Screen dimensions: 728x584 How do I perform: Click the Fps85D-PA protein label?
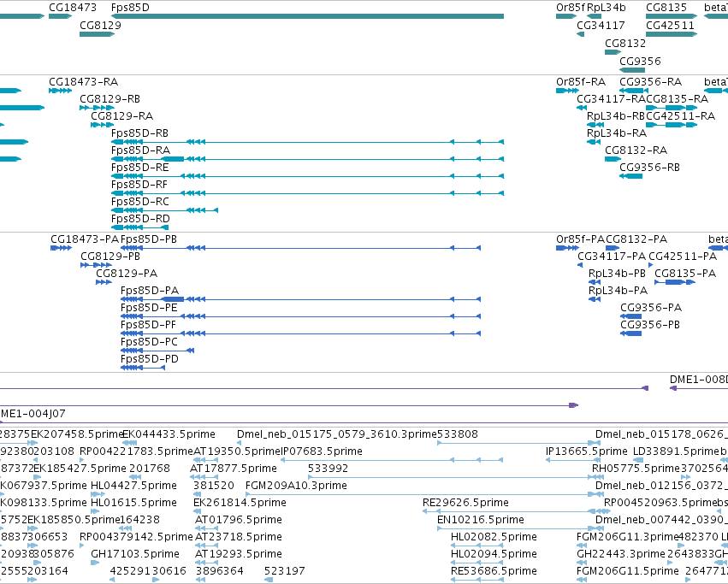(150, 291)
